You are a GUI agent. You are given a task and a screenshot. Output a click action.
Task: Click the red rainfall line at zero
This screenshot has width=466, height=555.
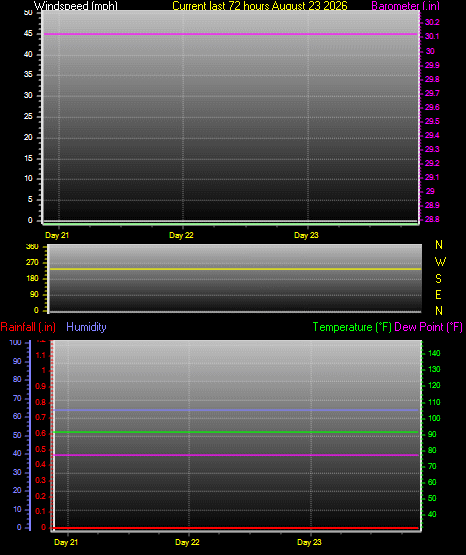[x=236, y=528]
